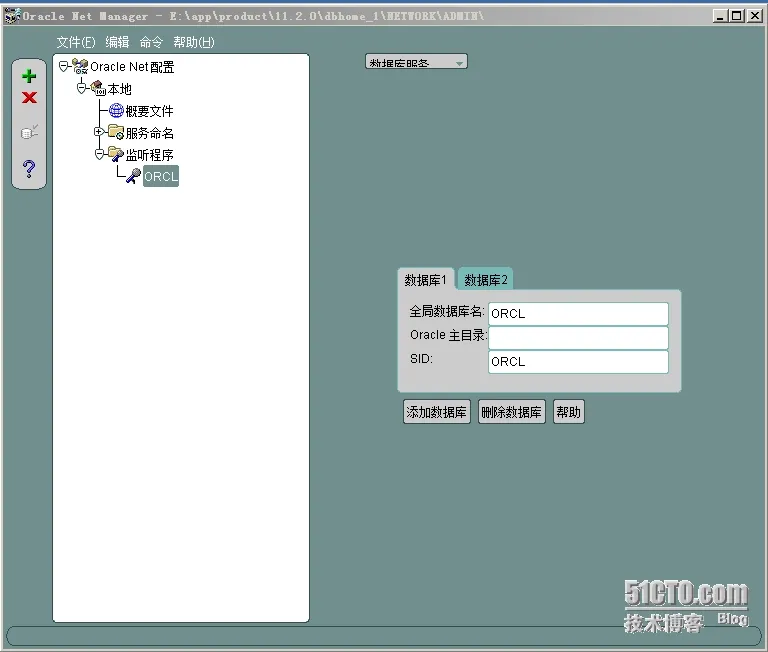The image size is (768, 652).
Task: Maximize the Oracle Net Manager window
Action: coord(737,16)
